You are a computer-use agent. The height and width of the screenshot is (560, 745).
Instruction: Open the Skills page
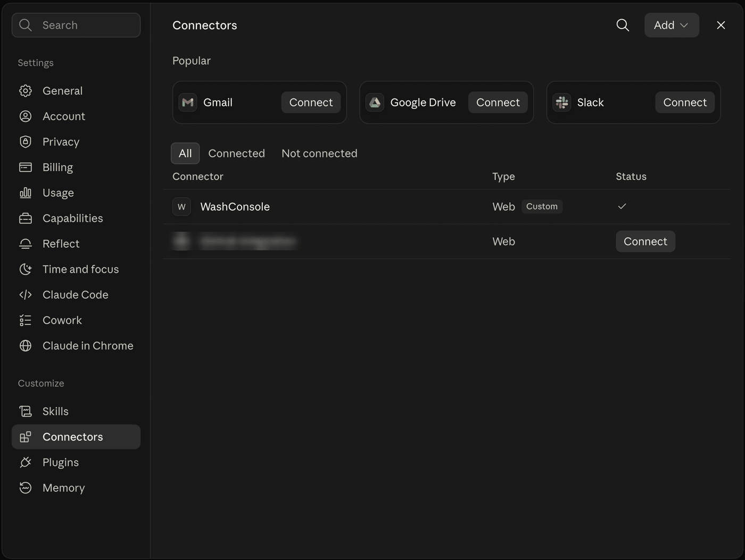click(76, 412)
